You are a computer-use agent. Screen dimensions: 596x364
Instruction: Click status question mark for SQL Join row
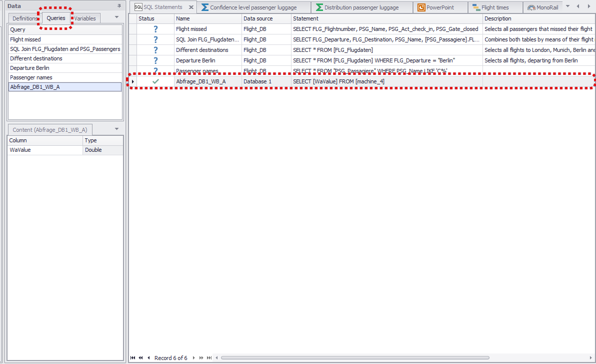(155, 39)
